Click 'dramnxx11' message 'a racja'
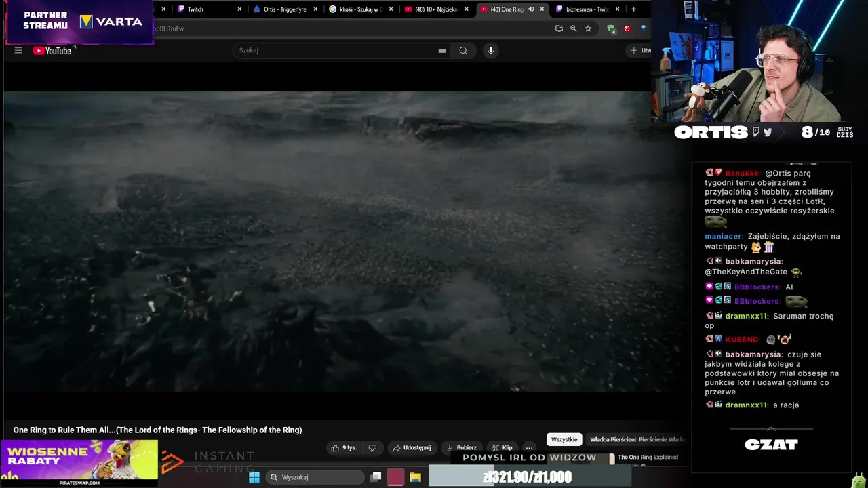 click(x=786, y=405)
